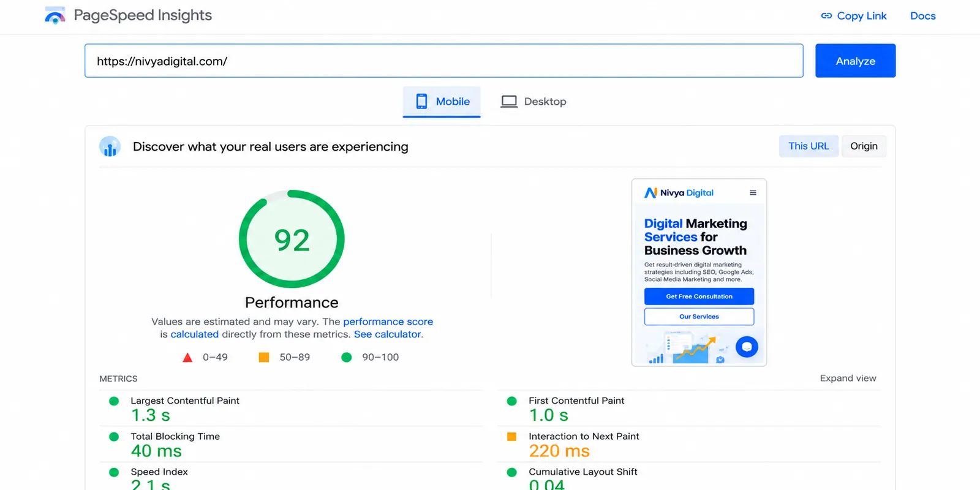Click the METRICS section label
980x490 pixels.
pos(118,379)
